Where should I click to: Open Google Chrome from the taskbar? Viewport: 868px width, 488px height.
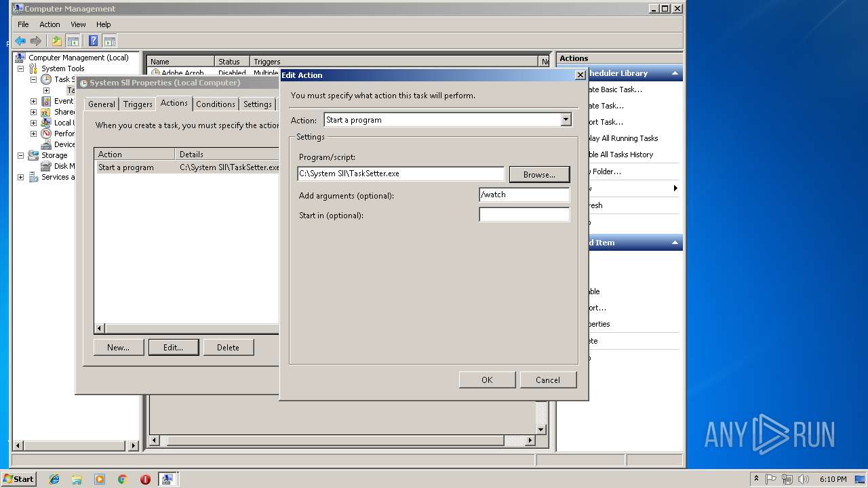(x=123, y=479)
